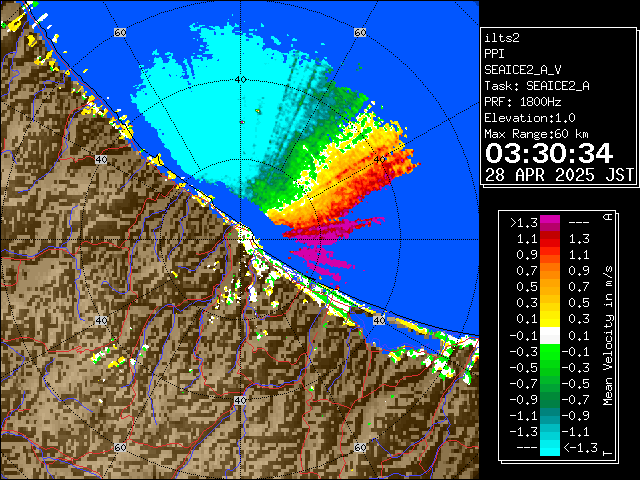Click the '<-1.3' legend value
Viewport: 640px width, 480px height.
coord(581,448)
